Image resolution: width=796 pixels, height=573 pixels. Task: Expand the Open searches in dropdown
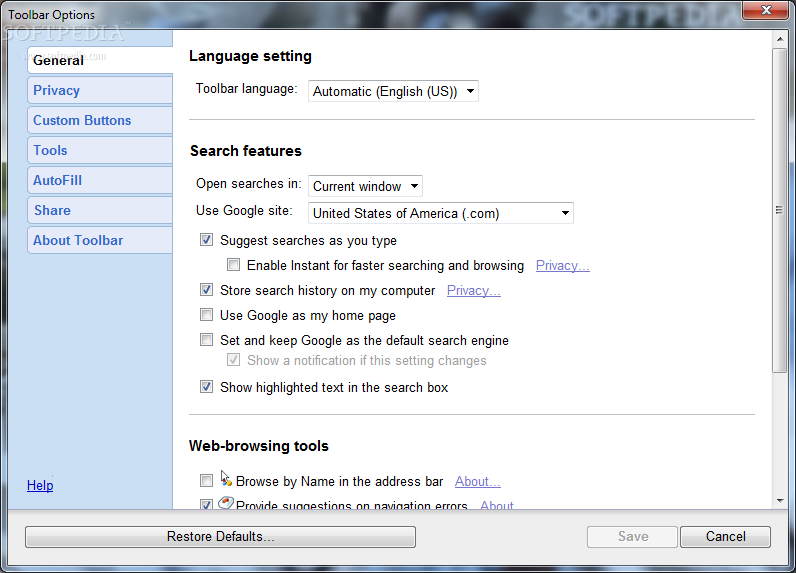[365, 186]
